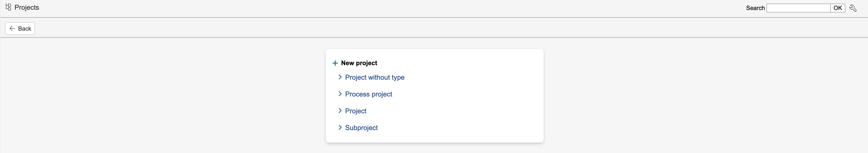
Task: Expand the chevron before Process project
Action: coord(340,94)
